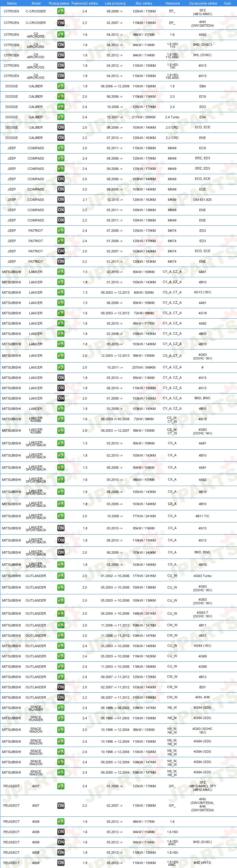Viewport: 237px width, 868px height.
Task: Click the 217kW / 295KM power cell
Action: point(144,117)
